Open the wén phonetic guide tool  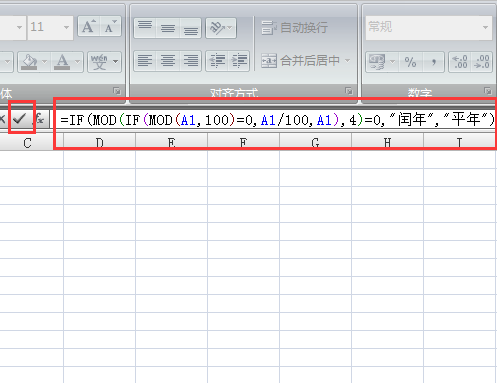point(99,62)
